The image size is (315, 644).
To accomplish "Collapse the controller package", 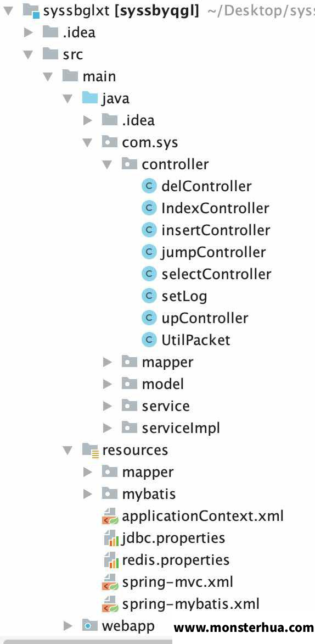I will click(108, 165).
